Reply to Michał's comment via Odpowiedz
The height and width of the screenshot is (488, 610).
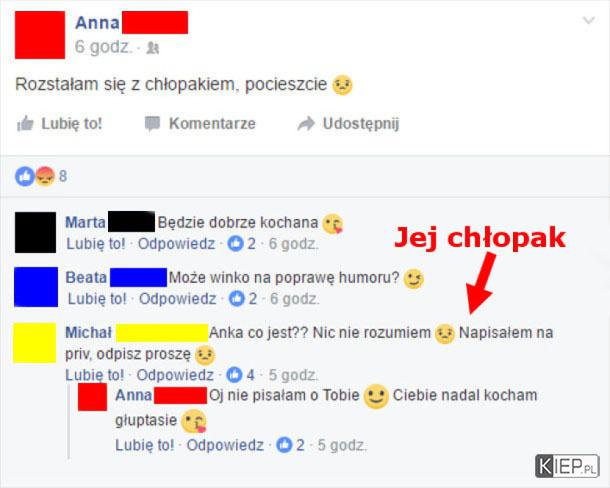click(175, 375)
